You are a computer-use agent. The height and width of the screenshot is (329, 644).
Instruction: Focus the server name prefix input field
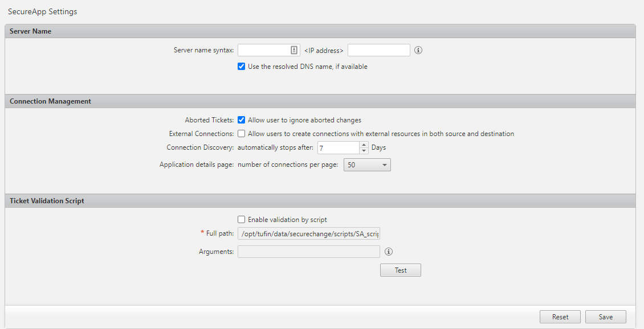click(263, 50)
